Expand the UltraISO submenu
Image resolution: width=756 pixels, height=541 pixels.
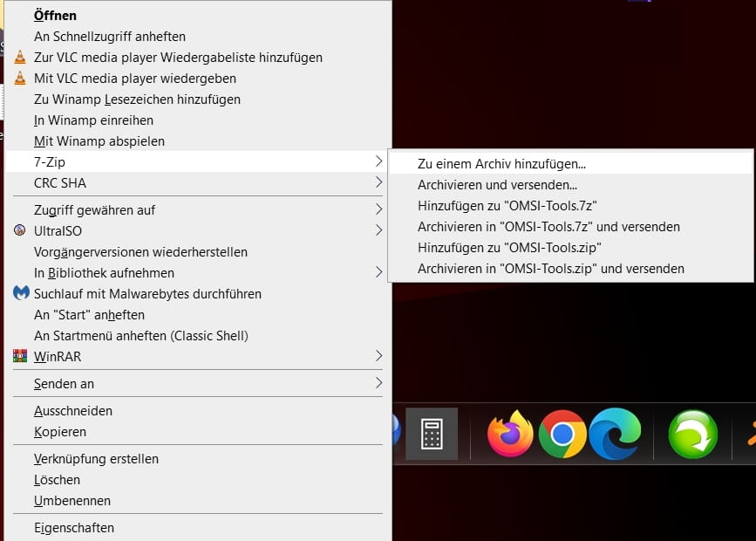click(x=378, y=231)
